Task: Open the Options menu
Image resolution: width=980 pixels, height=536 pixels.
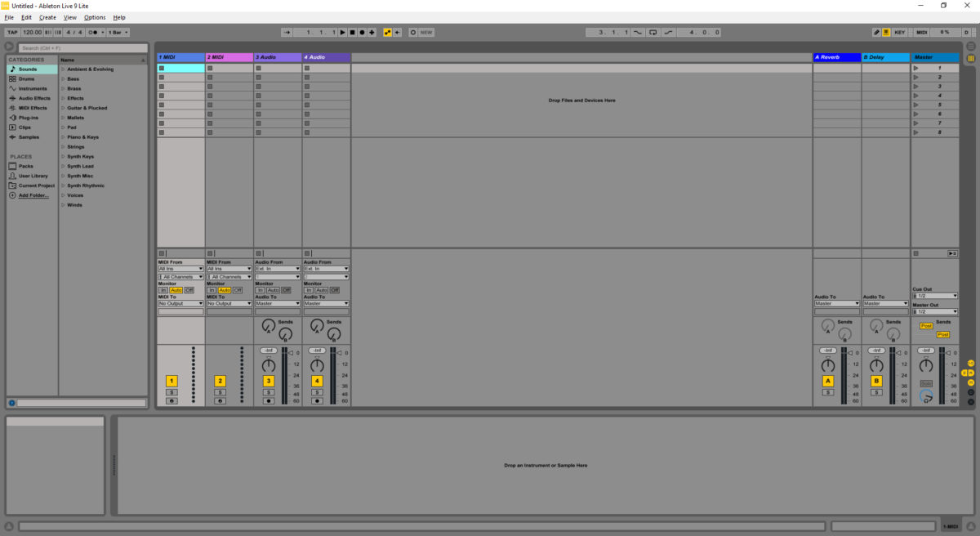Action: [x=95, y=17]
